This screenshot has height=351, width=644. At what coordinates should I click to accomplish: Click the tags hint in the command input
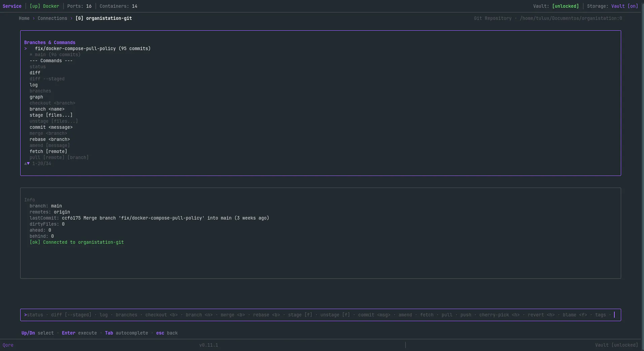point(600,315)
